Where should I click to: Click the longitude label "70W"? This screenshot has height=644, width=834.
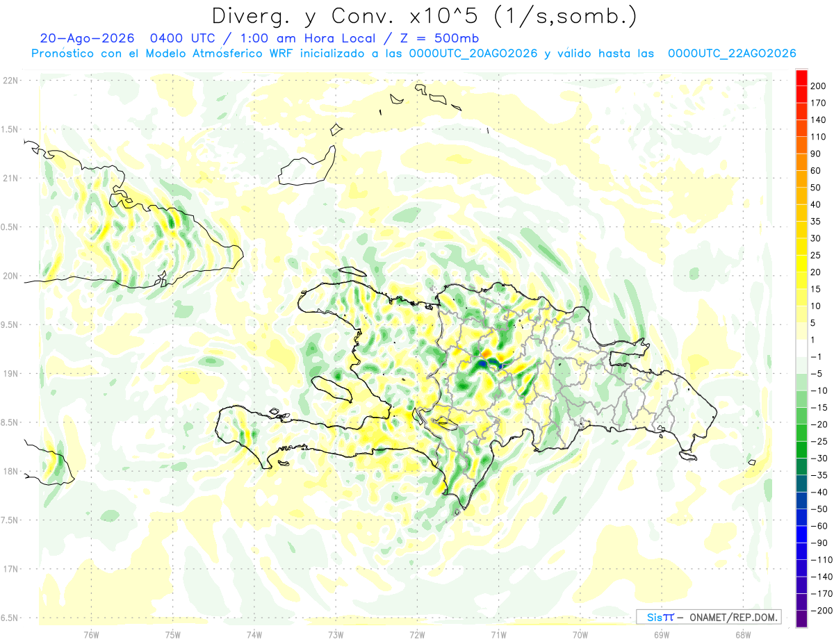pyautogui.click(x=580, y=634)
